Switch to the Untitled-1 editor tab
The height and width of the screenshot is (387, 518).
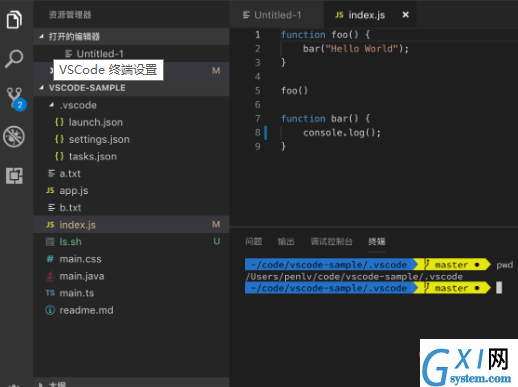pyautogui.click(x=276, y=15)
